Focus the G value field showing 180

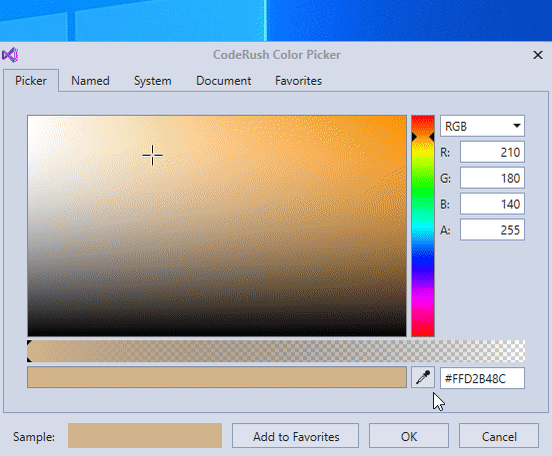(x=492, y=178)
